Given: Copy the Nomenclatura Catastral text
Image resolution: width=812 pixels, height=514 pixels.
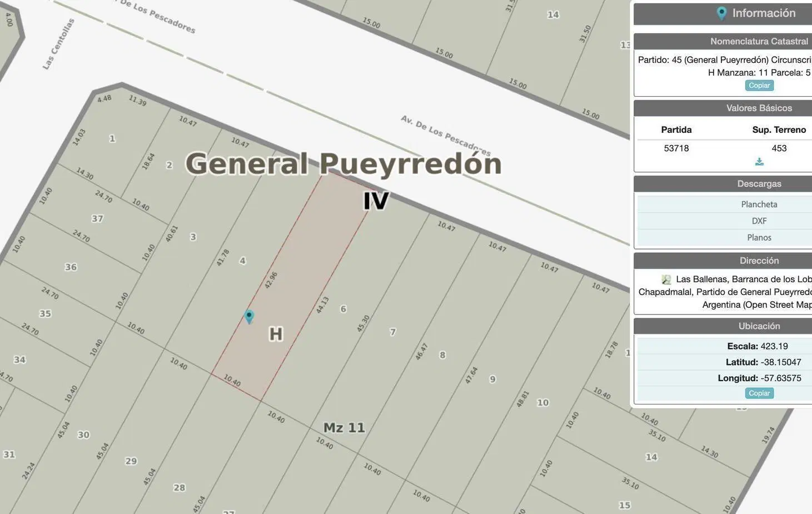Looking at the screenshot, I should 759,86.
